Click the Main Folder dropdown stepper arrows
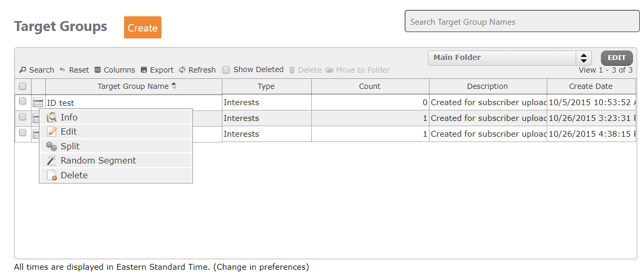The width and height of the screenshot is (644, 275). 584,58
